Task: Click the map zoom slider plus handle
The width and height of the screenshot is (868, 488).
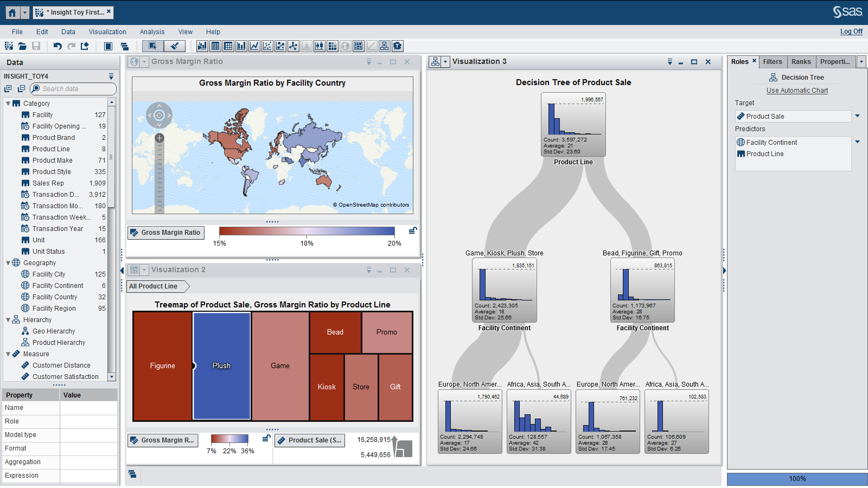Action: pos(159,138)
